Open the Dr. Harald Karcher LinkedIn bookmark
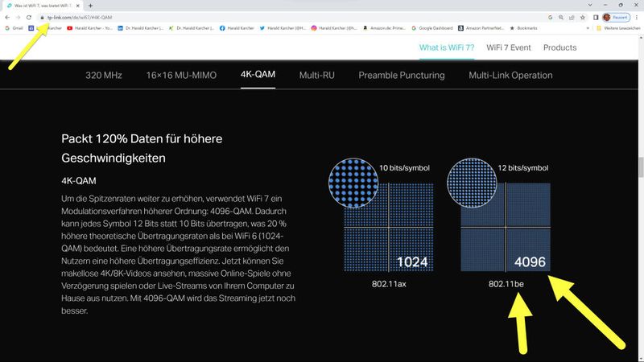644x362 pixels. 140,28
